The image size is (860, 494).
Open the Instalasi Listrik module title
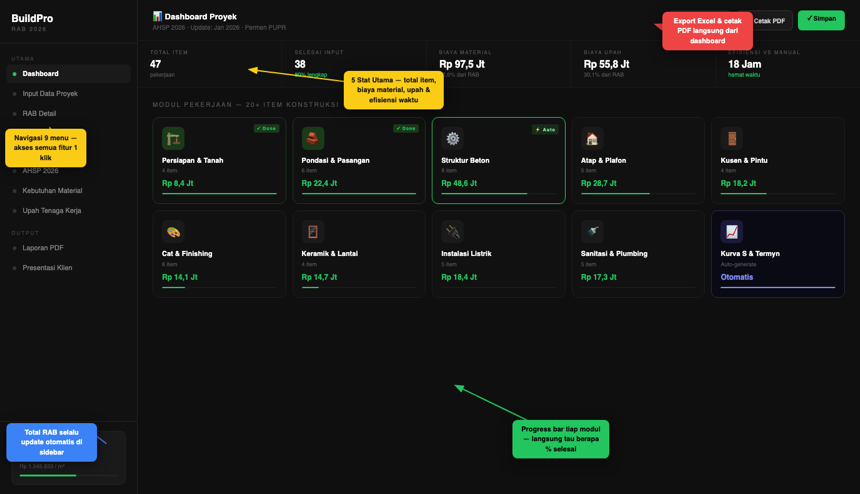click(x=466, y=254)
